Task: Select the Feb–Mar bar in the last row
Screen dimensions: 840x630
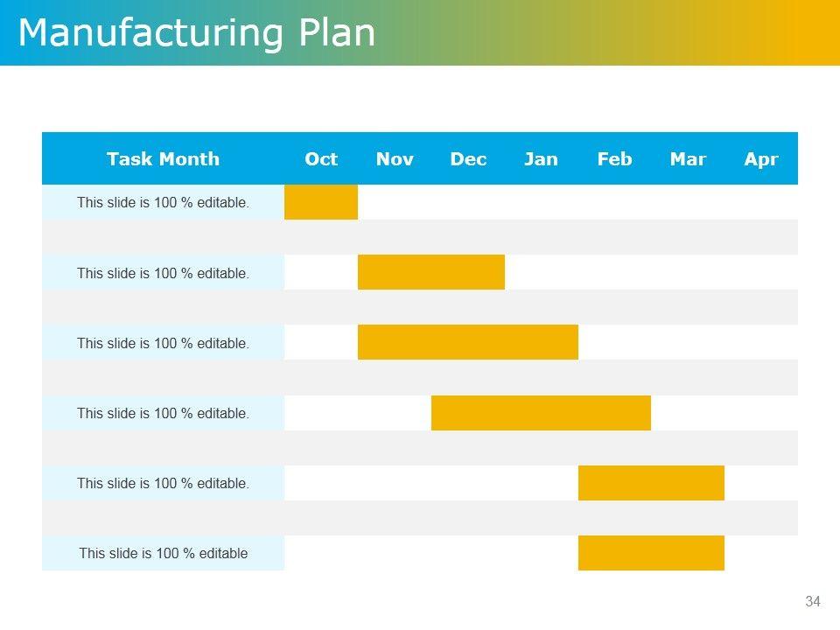Action: 651,553
